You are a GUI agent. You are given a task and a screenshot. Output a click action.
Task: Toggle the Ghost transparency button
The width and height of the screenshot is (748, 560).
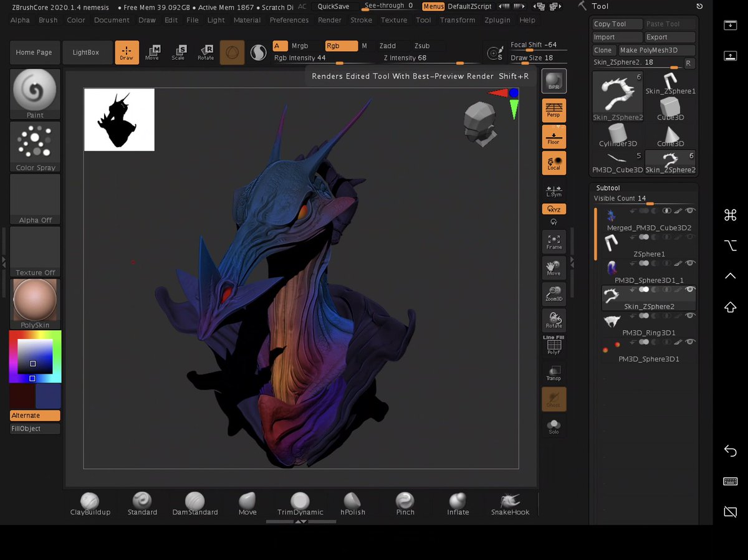click(554, 399)
